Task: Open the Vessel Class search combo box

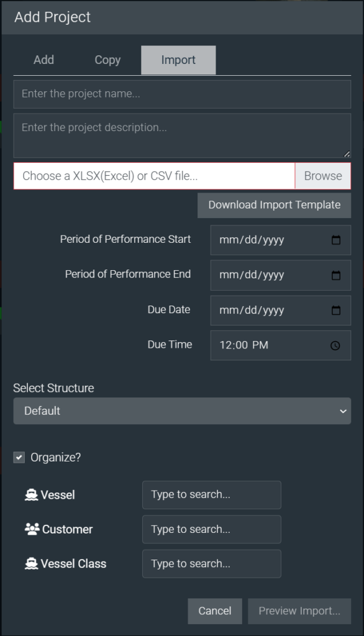Action: (x=211, y=564)
